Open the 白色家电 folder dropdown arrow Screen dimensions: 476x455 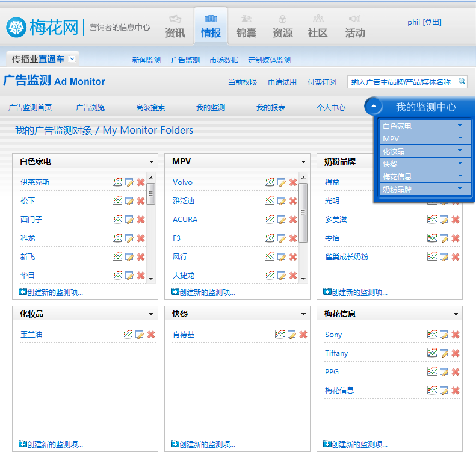(151, 162)
